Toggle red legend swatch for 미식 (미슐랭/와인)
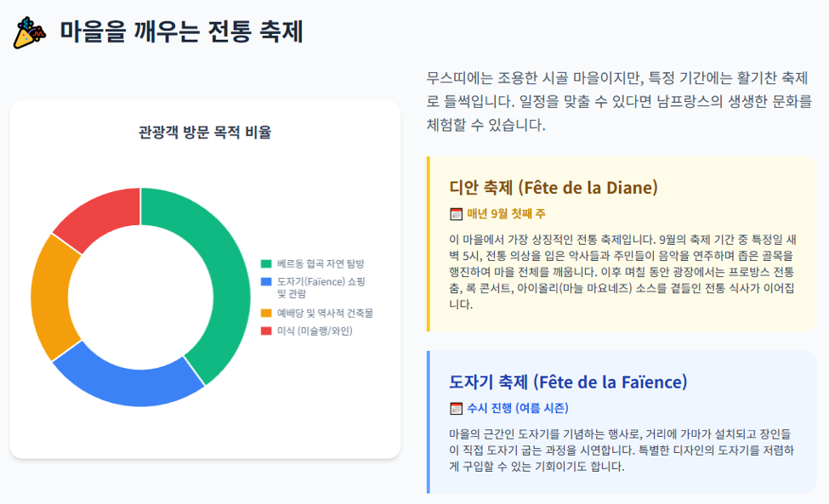 point(266,331)
